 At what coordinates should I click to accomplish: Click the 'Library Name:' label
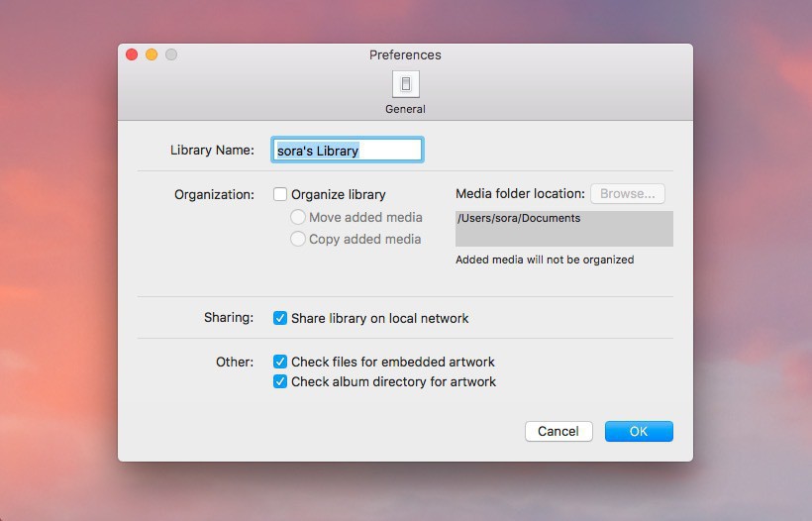click(212, 151)
